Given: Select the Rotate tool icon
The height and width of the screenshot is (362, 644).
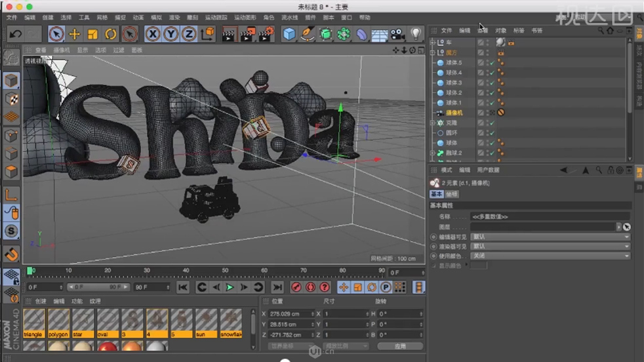Looking at the screenshot, I should 110,33.
